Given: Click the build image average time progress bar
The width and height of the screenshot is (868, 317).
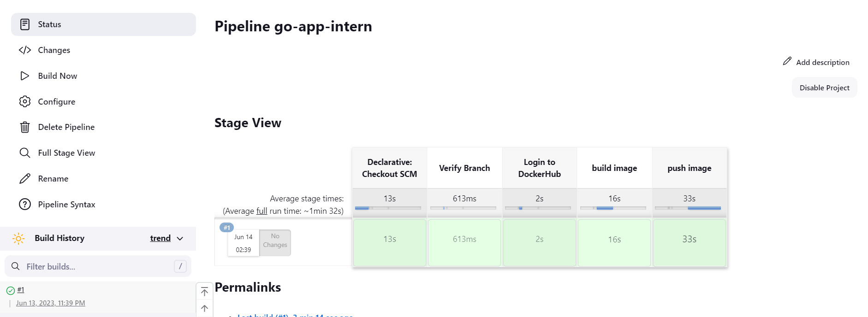Looking at the screenshot, I should (x=614, y=208).
